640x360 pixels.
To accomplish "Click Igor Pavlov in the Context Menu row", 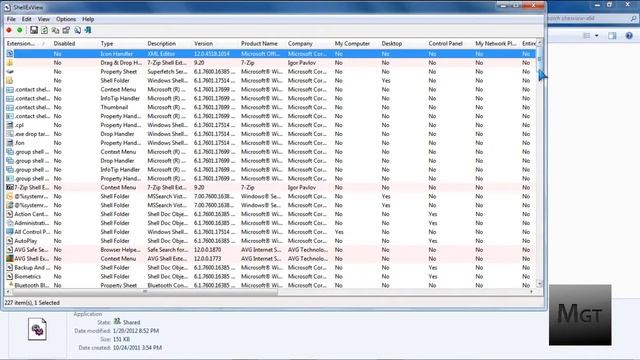I will pyautogui.click(x=302, y=187).
